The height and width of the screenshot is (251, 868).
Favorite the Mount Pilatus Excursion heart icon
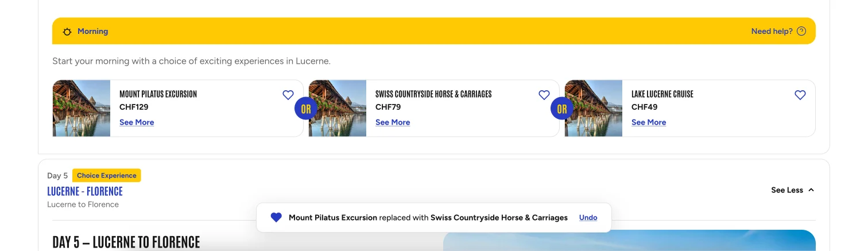pyautogui.click(x=288, y=95)
